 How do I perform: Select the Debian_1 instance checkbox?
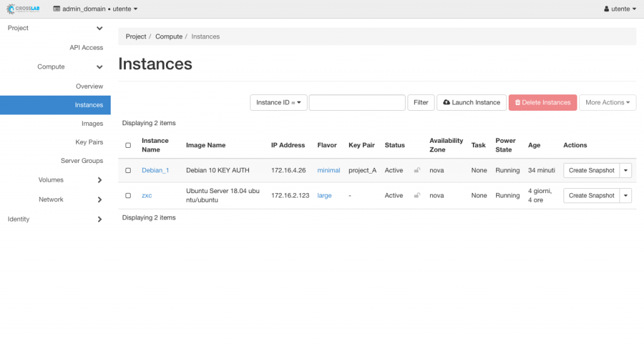(128, 170)
